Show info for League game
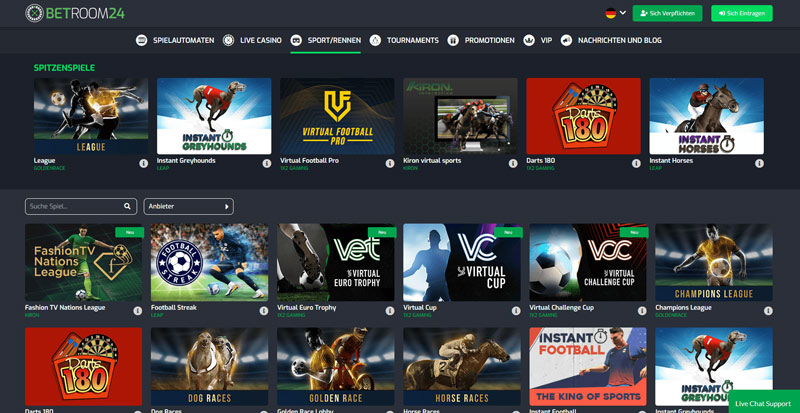The image size is (800, 413). point(143,163)
